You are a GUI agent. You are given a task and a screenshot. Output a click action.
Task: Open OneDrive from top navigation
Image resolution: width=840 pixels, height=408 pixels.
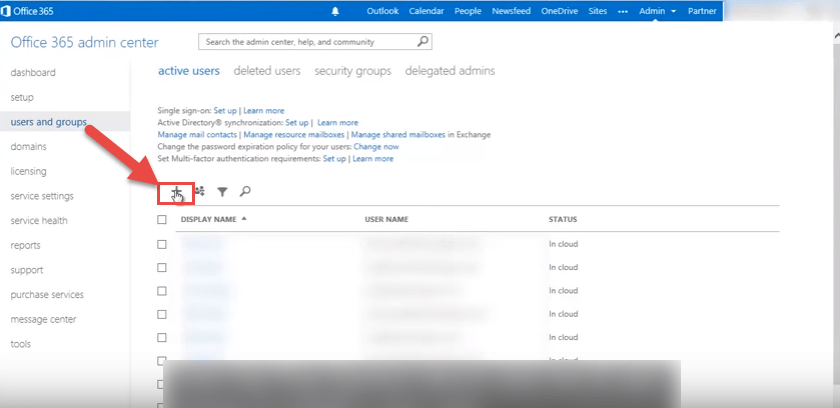[560, 11]
